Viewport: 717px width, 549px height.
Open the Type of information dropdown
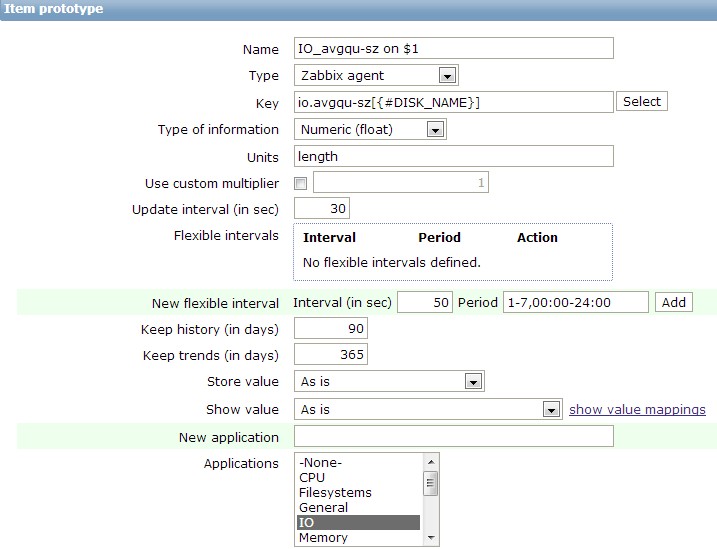[370, 129]
